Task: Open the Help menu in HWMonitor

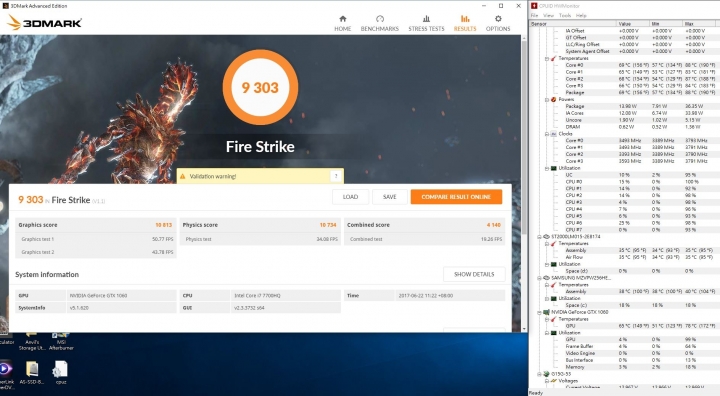Action: click(581, 15)
